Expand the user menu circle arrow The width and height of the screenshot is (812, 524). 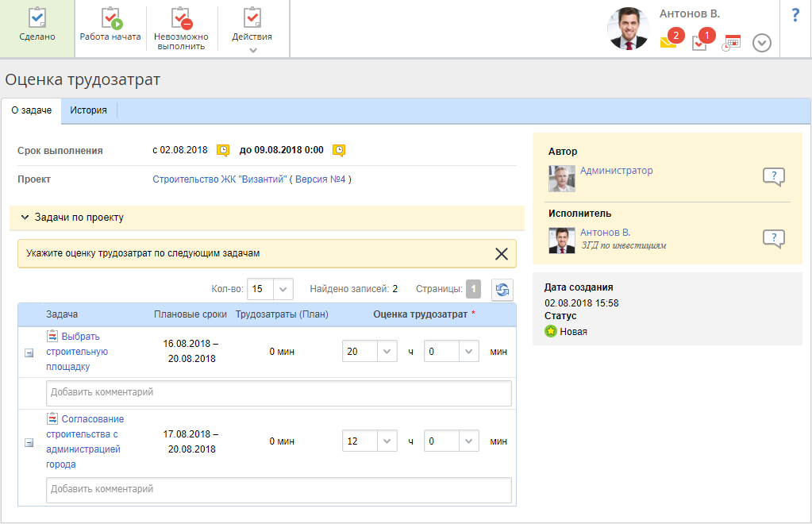click(x=762, y=43)
